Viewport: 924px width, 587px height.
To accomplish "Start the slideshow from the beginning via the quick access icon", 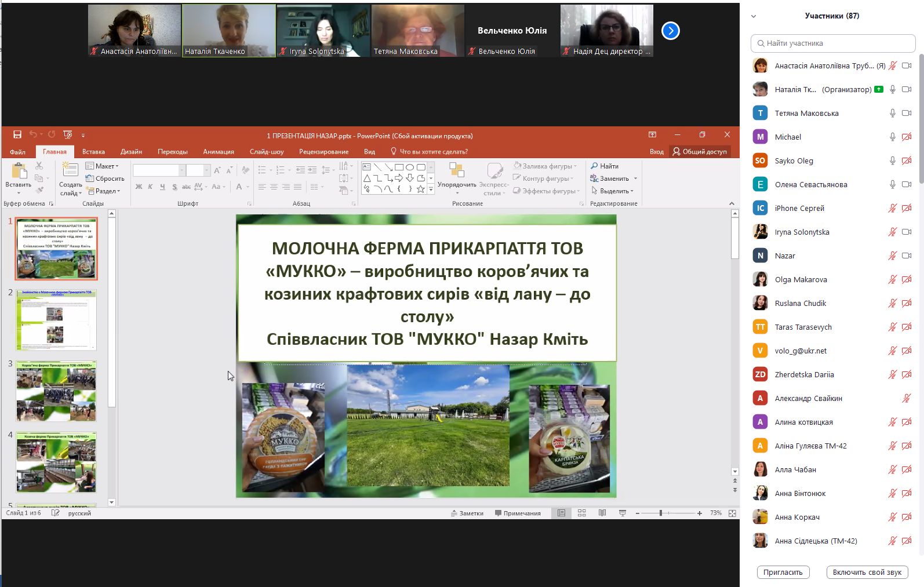I will tap(68, 134).
